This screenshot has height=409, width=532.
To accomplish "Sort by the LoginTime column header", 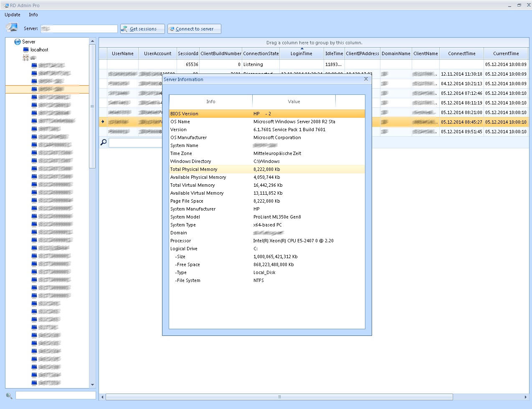I will pyautogui.click(x=301, y=53).
